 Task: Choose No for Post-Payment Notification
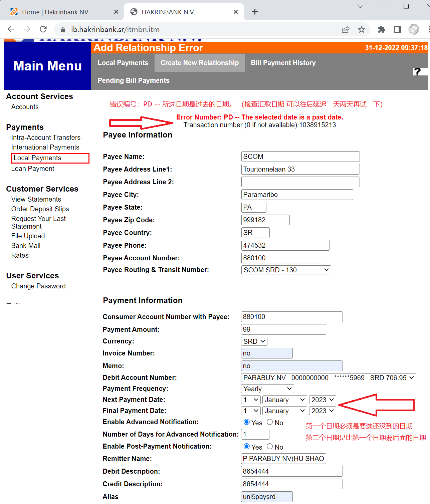click(x=270, y=447)
